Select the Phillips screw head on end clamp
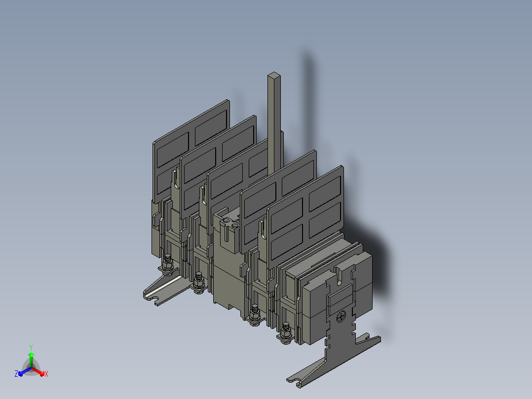 pos(341,318)
